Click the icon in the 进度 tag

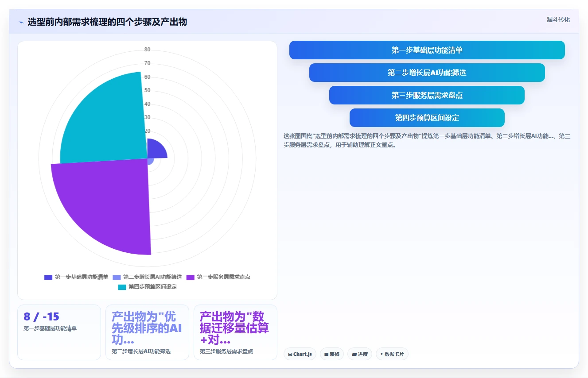354,355
